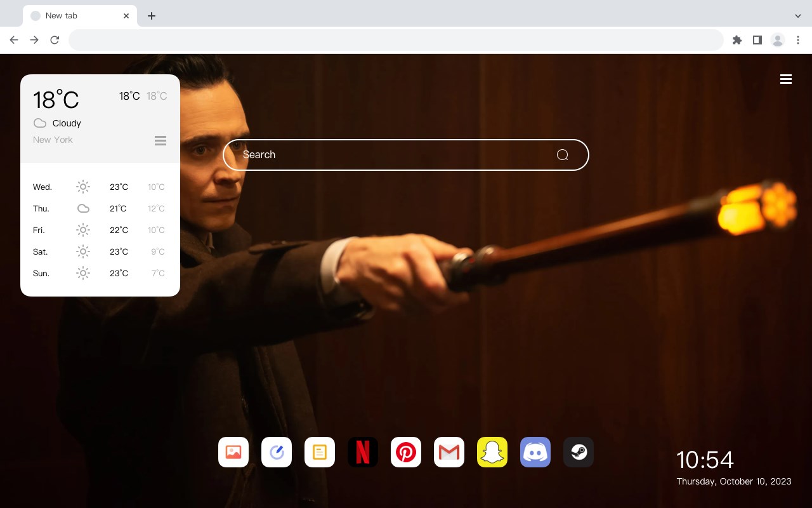Open the Chrome profile avatar
Viewport: 812px width, 508px height.
coord(778,40)
